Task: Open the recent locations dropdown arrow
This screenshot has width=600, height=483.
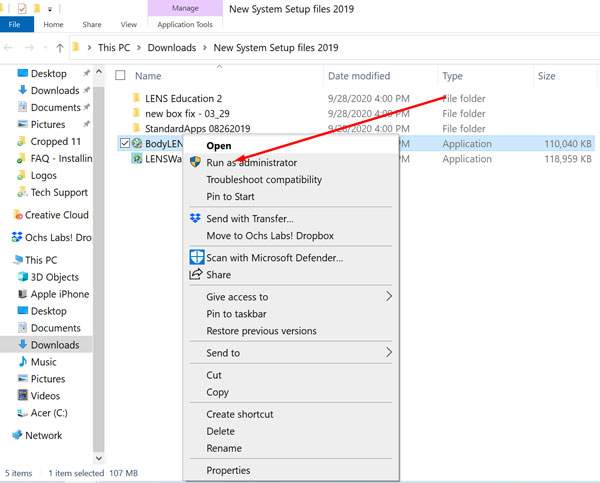Action: tap(46, 48)
